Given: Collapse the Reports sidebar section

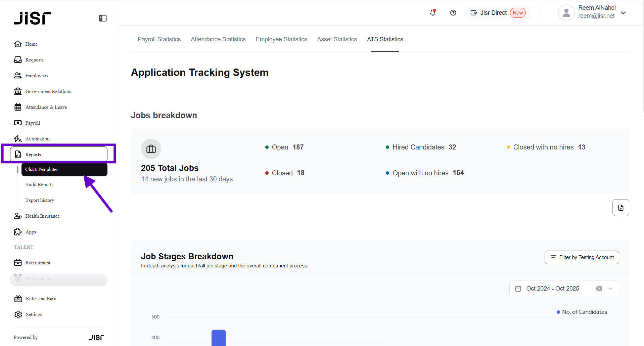Looking at the screenshot, I should coord(59,155).
